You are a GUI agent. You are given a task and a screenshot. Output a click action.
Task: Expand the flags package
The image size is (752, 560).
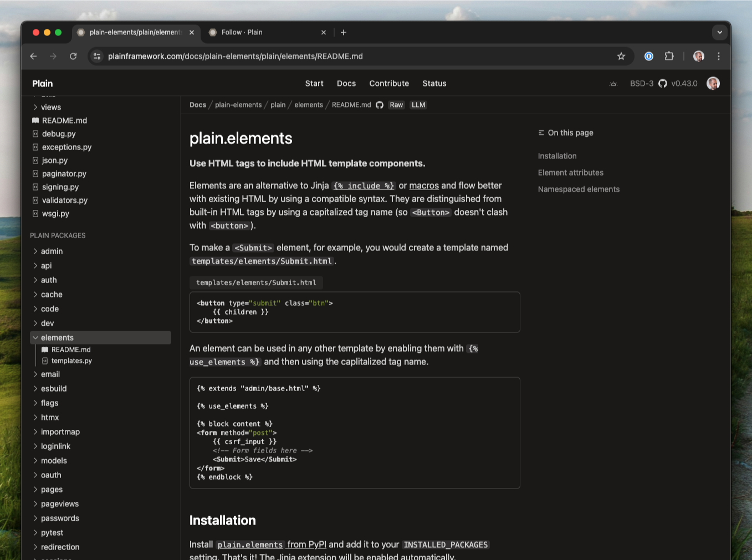[x=49, y=403]
